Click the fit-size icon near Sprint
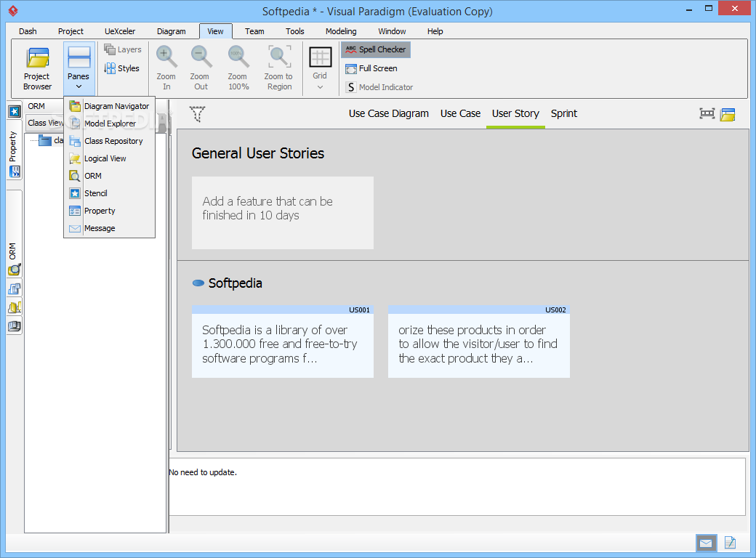This screenshot has width=756, height=558. (x=707, y=114)
